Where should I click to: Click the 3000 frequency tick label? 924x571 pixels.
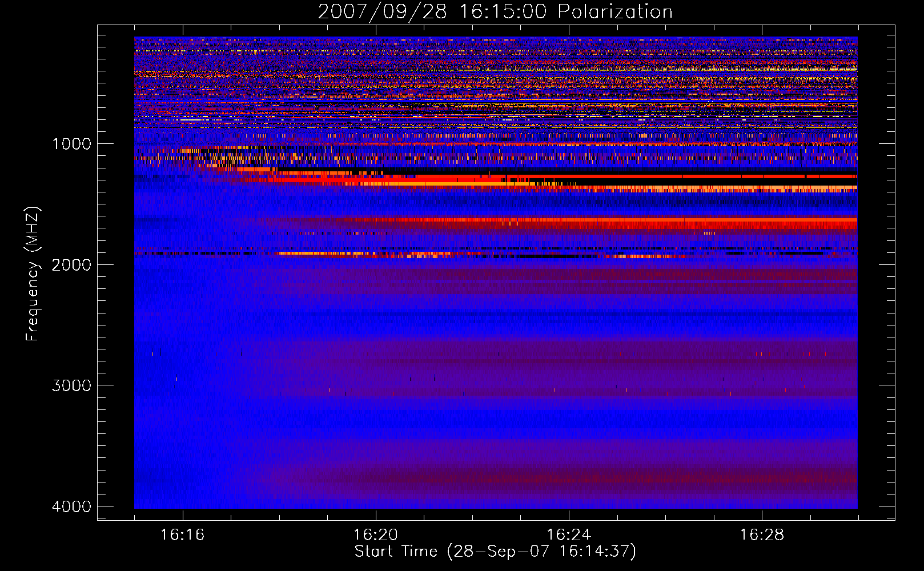point(71,385)
